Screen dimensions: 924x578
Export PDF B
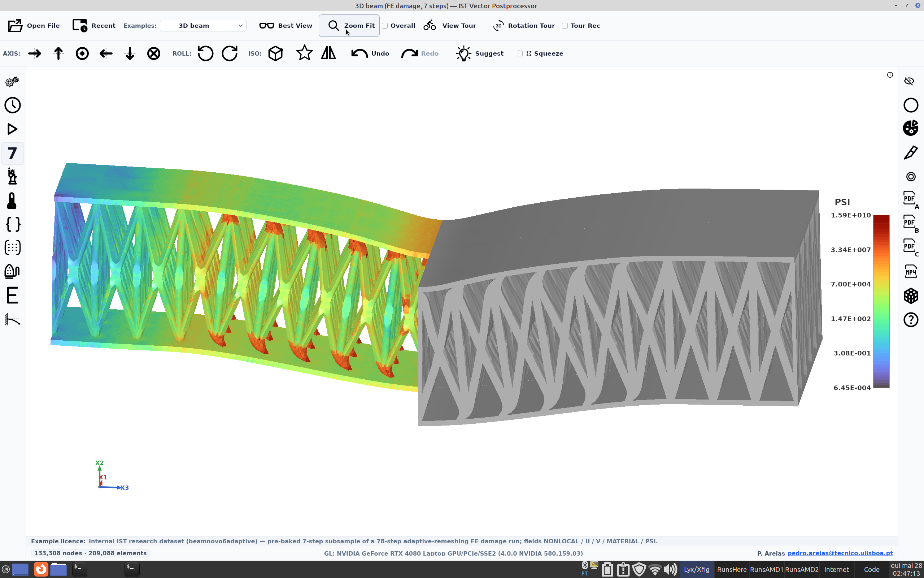click(x=911, y=224)
